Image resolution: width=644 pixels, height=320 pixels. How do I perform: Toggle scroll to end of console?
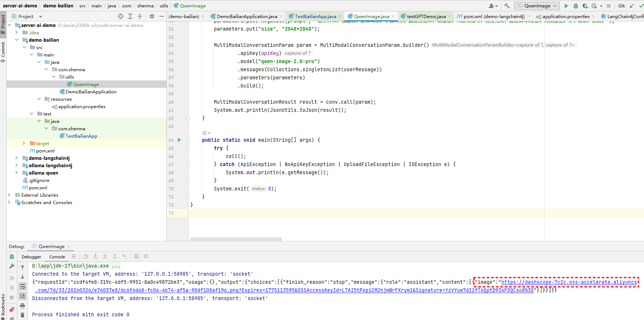coord(22,296)
